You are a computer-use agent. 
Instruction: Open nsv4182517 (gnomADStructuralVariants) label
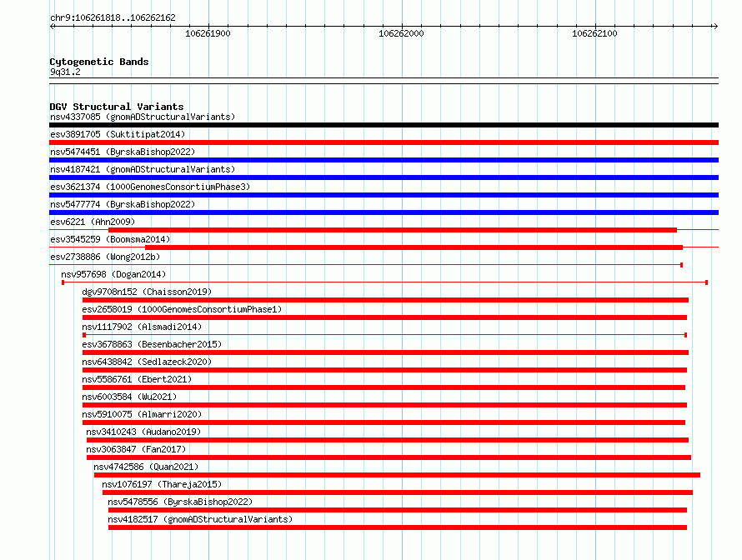click(200, 519)
